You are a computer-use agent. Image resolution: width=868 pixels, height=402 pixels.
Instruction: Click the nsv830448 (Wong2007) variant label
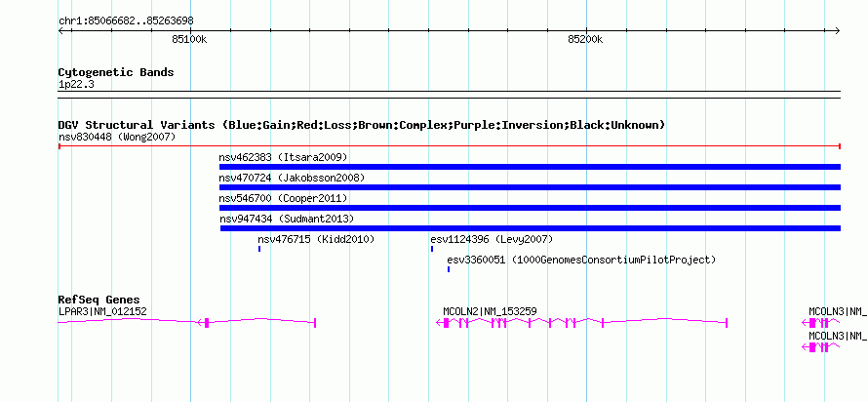tap(117, 137)
